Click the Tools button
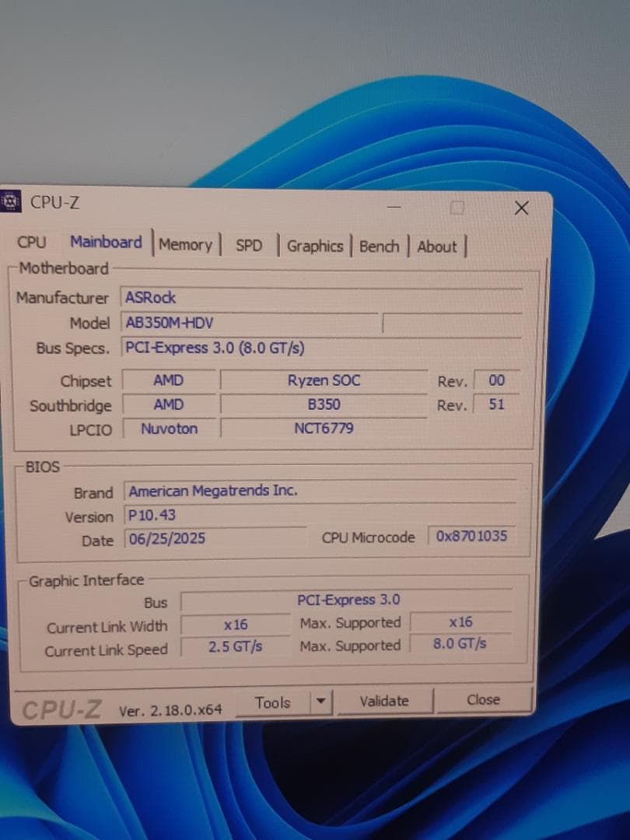 [x=273, y=702]
